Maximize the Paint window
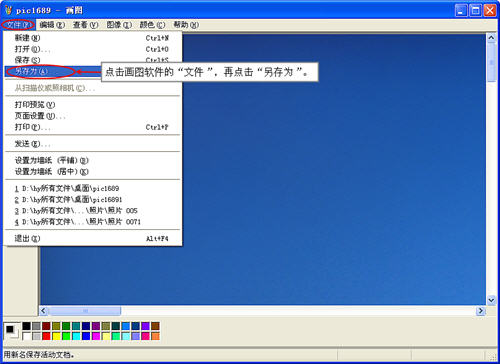500x364 pixels. (x=476, y=11)
